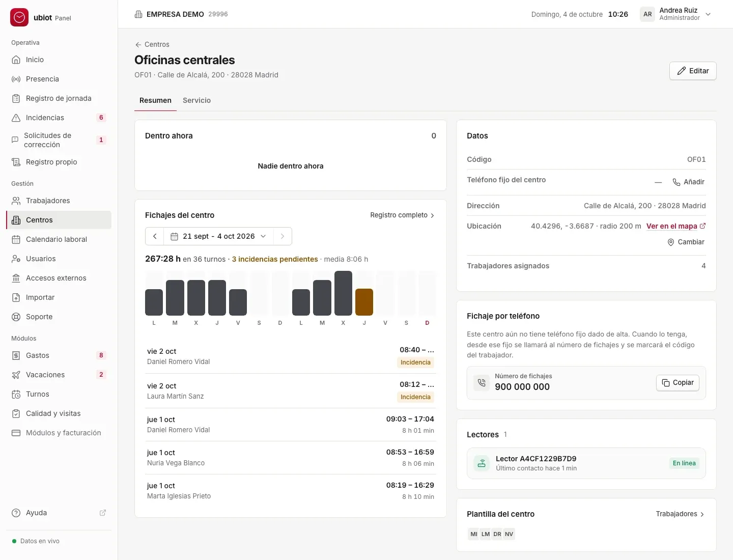This screenshot has height=560, width=733.
Task: Open Ayuda in the sidebar
Action: [59, 513]
